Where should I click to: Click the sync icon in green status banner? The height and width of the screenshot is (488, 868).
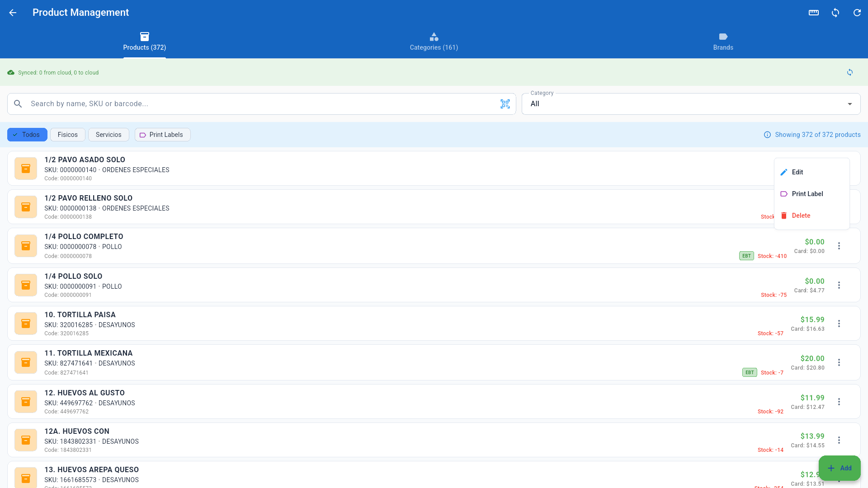[x=850, y=72]
